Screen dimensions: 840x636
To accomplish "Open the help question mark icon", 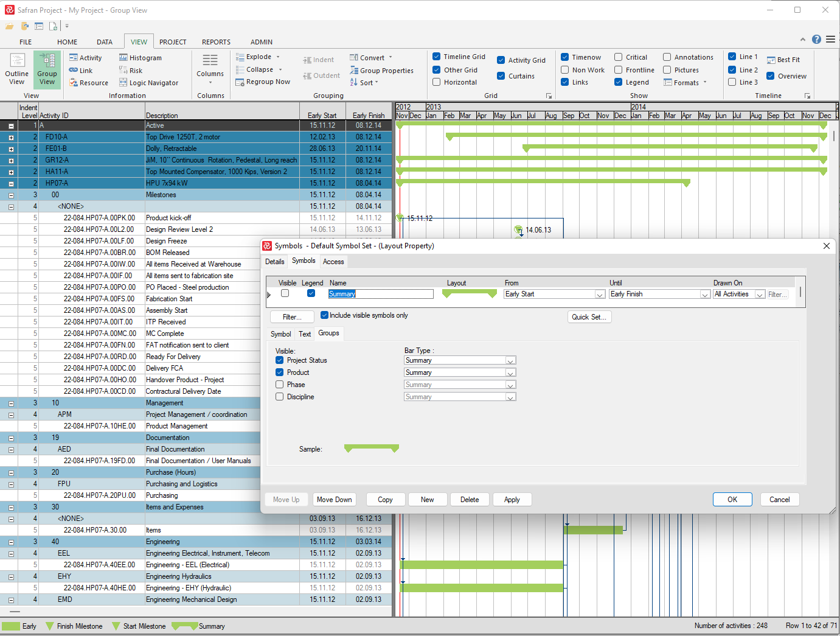I will click(816, 39).
